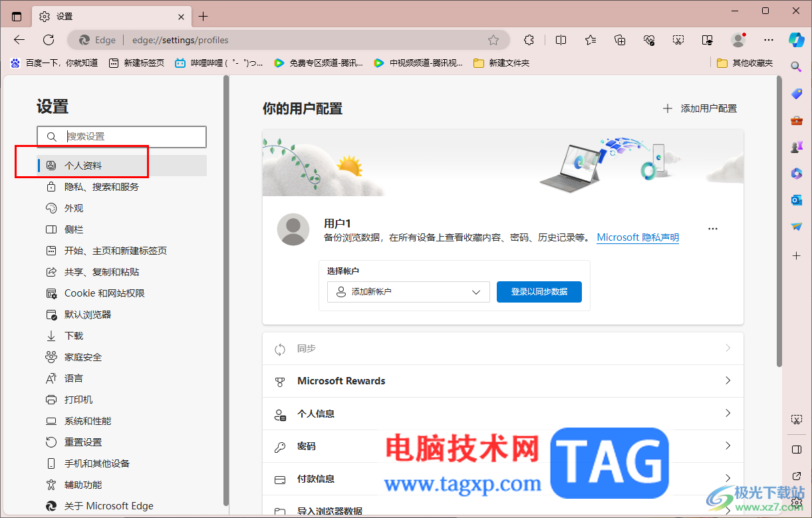Click the 登录以同步数据 blue button
The image size is (812, 518).
point(539,291)
